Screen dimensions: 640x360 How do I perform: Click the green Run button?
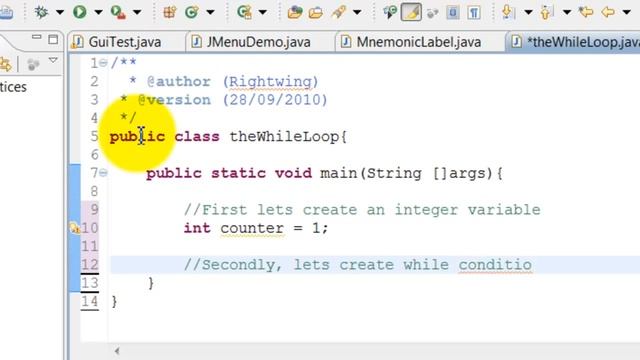80,12
